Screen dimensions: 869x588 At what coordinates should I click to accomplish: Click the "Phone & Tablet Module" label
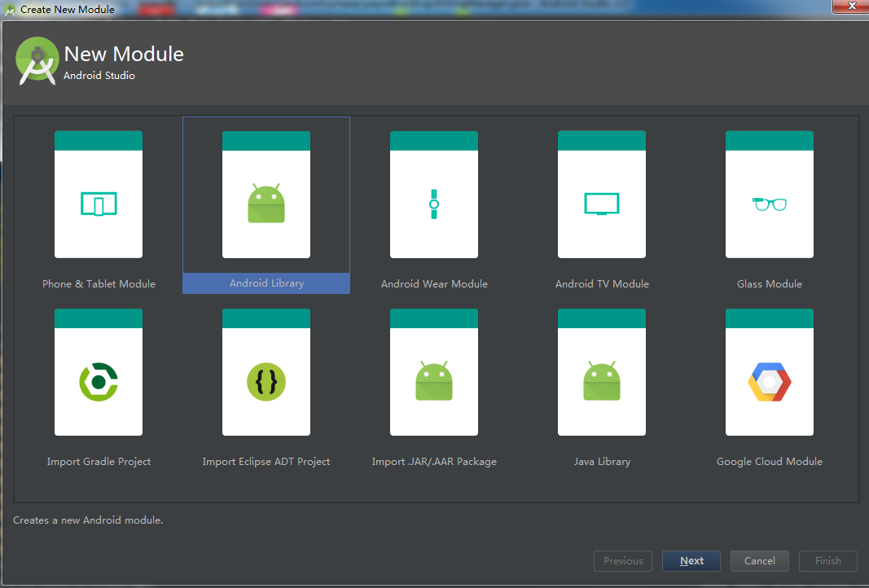[99, 283]
